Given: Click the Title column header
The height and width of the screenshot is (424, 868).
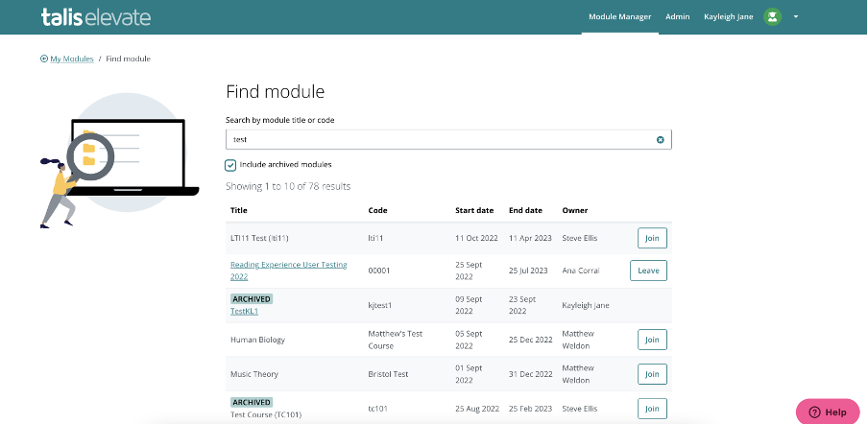Looking at the screenshot, I should [x=238, y=211].
